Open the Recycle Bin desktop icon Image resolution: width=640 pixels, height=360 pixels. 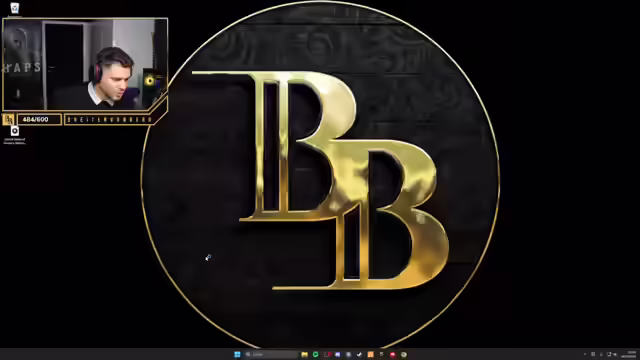coord(15,8)
